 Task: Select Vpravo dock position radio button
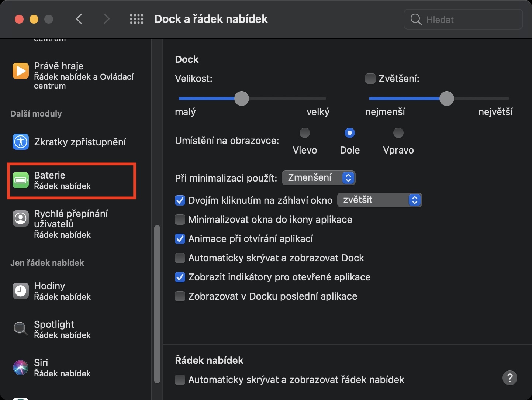(398, 133)
